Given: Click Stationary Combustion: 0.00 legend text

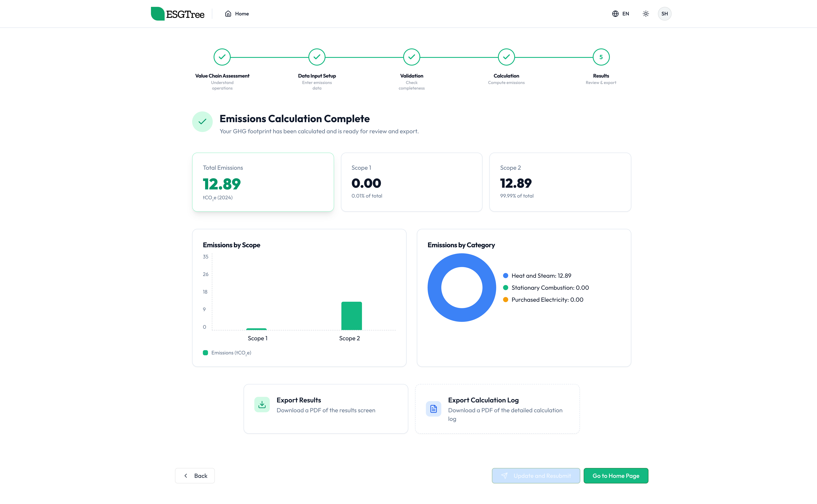Looking at the screenshot, I should [x=550, y=288].
